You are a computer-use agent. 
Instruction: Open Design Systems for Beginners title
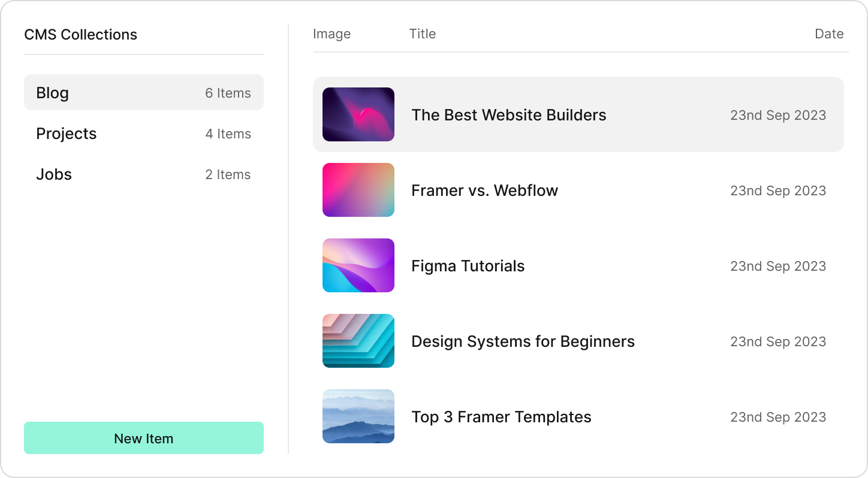tap(523, 341)
